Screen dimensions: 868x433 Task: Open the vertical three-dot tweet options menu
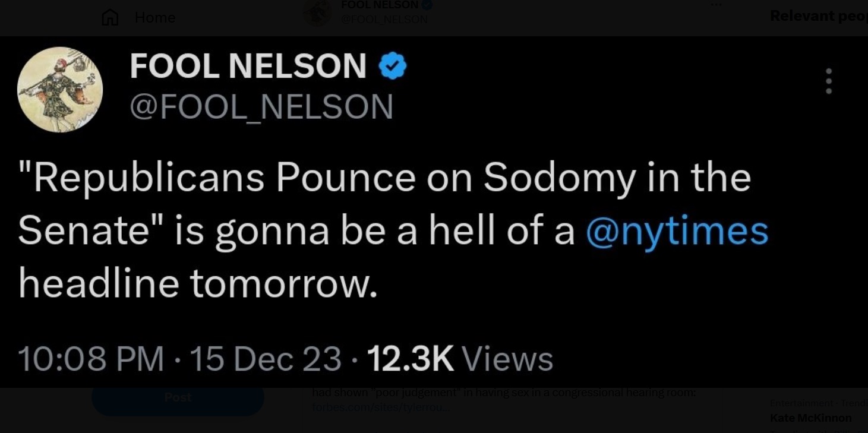pyautogui.click(x=829, y=81)
